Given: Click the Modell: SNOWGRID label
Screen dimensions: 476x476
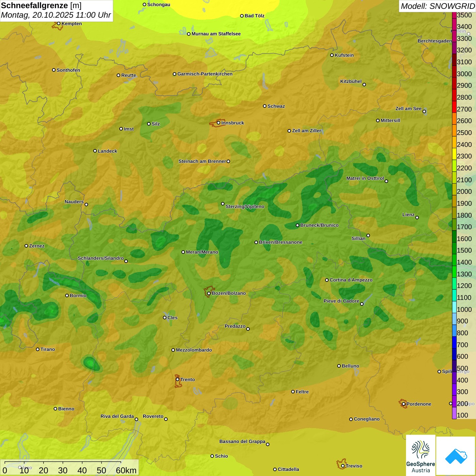Looking at the screenshot, I should coord(438,6).
